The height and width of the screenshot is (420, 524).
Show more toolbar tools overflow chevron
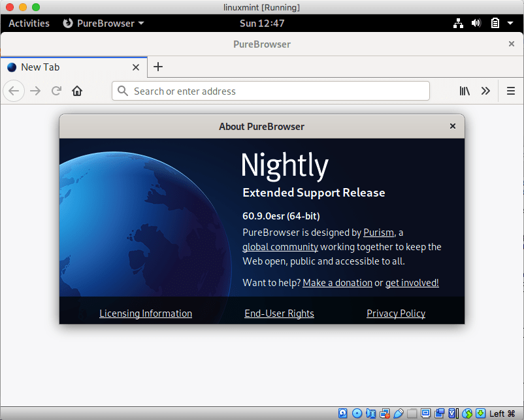(x=485, y=91)
